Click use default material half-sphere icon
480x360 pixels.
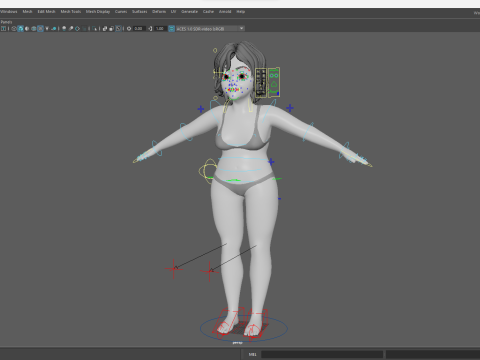click(x=27, y=29)
